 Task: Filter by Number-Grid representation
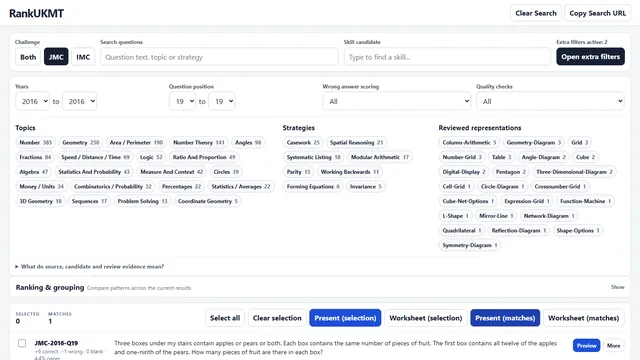click(462, 157)
